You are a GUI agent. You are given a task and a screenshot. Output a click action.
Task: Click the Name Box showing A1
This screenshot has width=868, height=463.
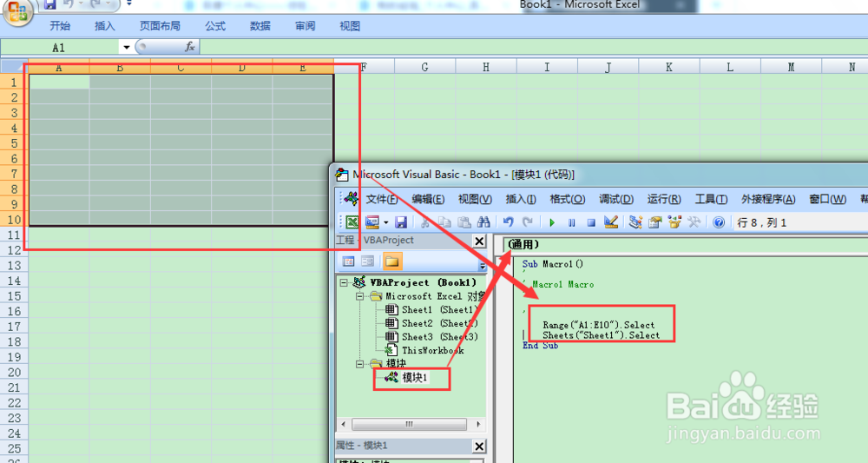60,48
